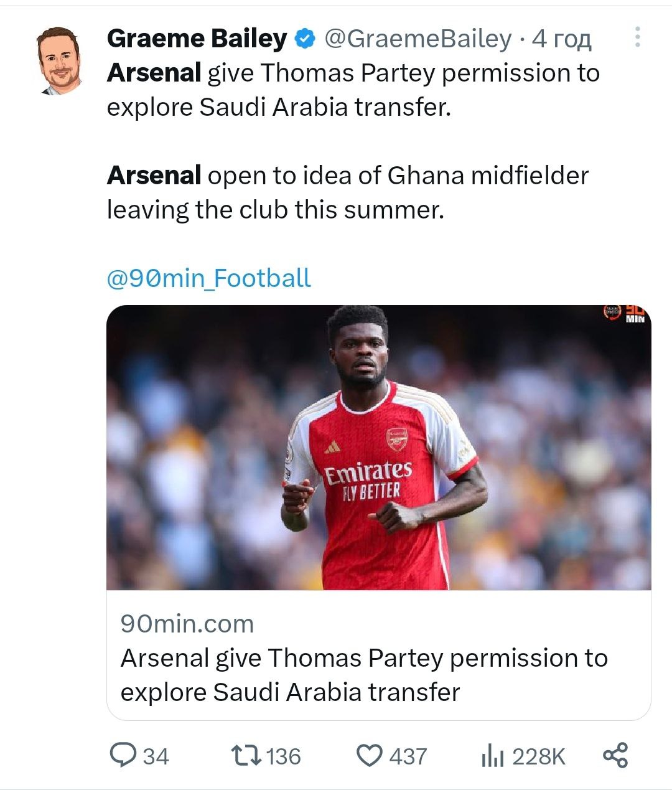The image size is (672, 790).
Task: Toggle the retweet arrows icon
Action: click(x=245, y=756)
